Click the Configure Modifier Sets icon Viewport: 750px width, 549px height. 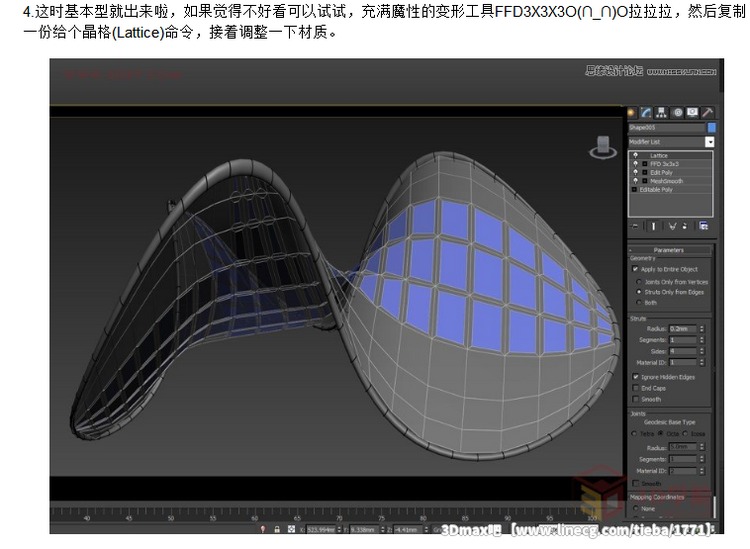(x=704, y=226)
